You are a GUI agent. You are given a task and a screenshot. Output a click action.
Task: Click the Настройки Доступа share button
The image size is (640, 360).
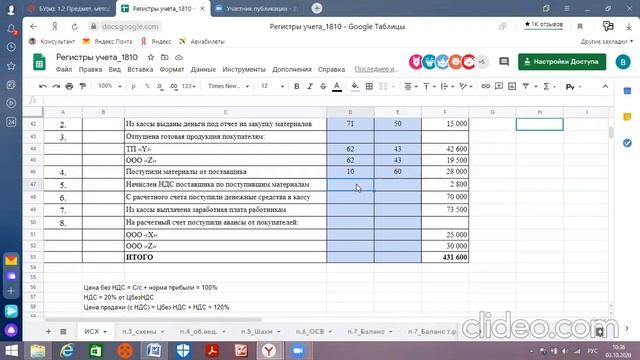click(562, 62)
